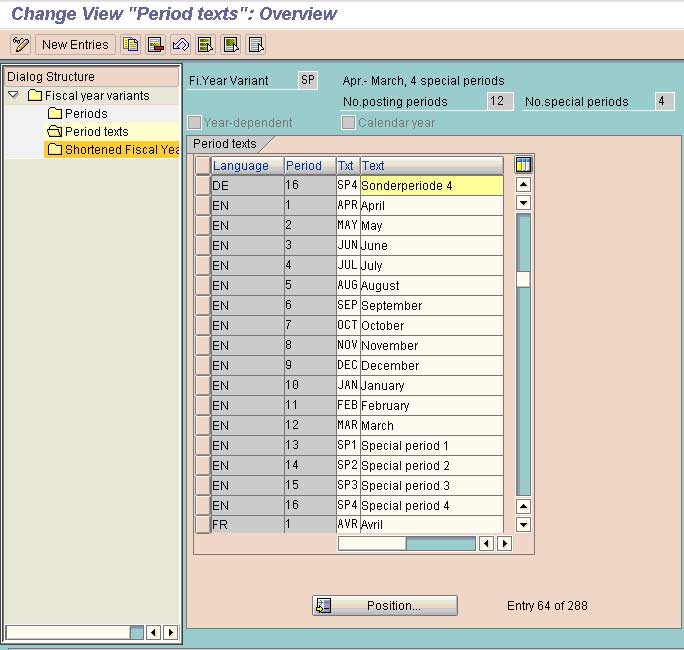Screen dimensions: 684x650
Task: Click the SP Fi.Year Variant field
Action: 308,80
